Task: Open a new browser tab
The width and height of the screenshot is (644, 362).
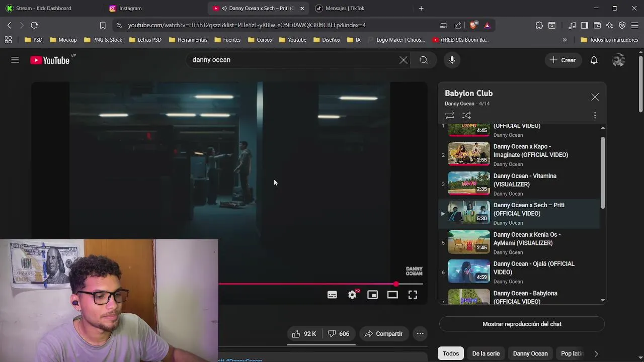Action: [421, 8]
